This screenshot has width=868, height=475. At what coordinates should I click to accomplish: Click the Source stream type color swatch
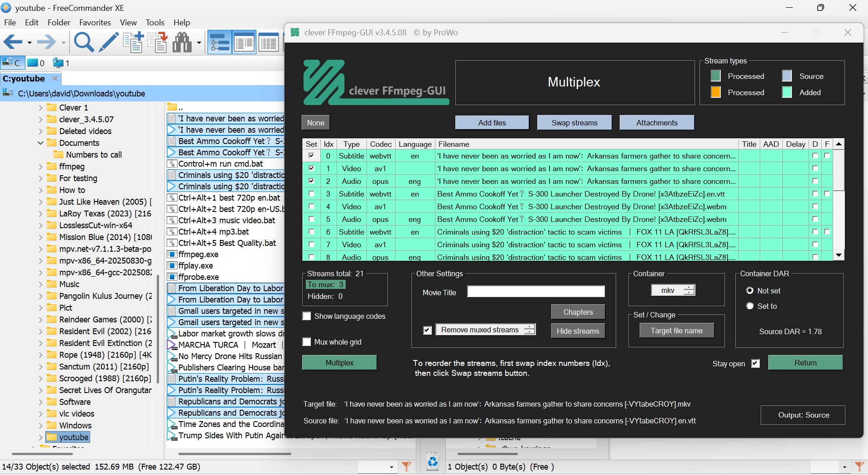[x=787, y=76]
